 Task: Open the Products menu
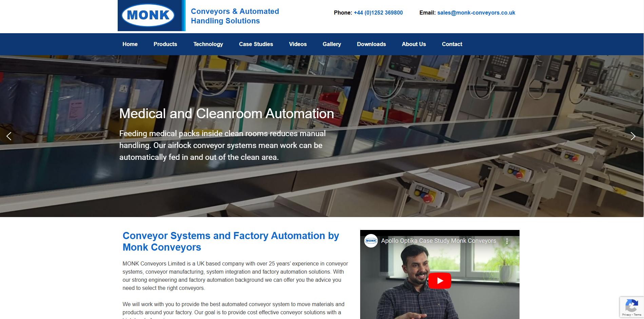[165, 44]
